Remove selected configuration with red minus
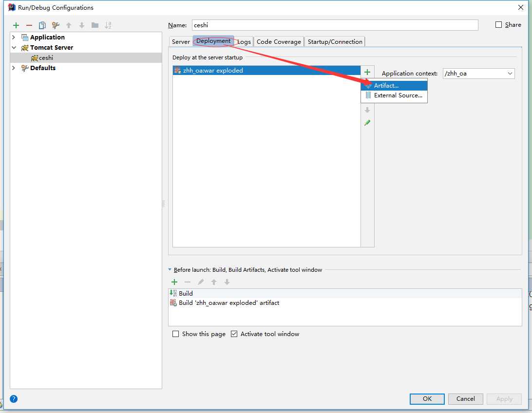This screenshot has width=532, height=413. 29,25
